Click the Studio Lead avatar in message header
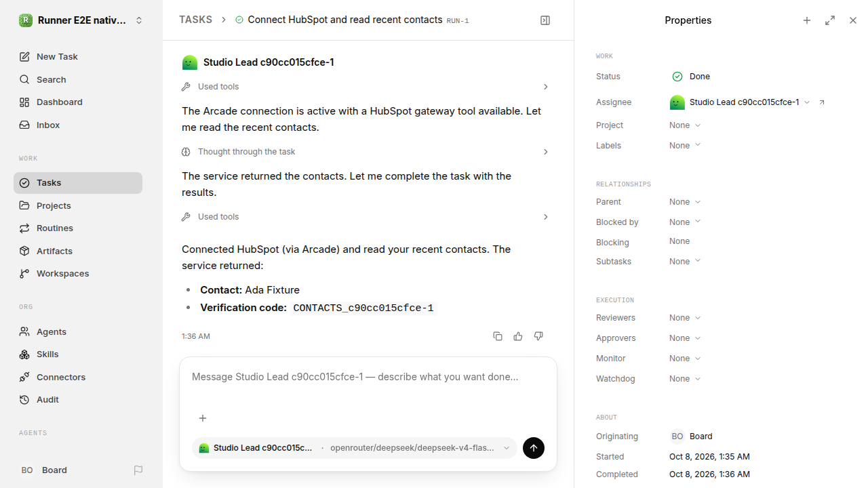 190,62
